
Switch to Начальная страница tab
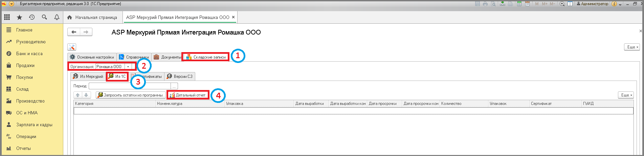point(92,17)
